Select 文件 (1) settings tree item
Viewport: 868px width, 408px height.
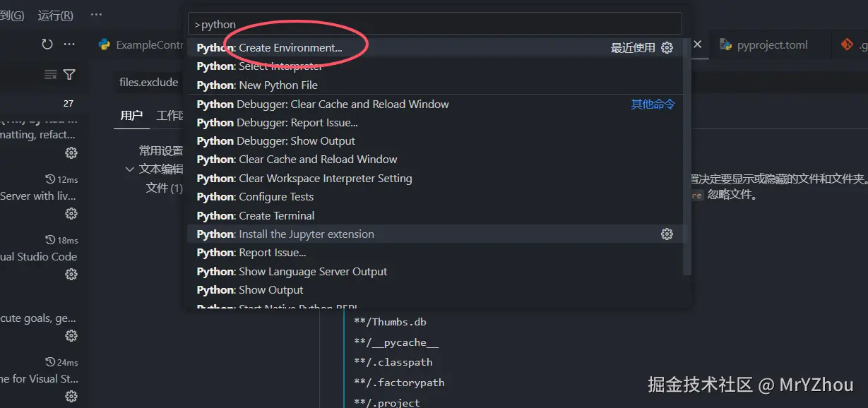pos(164,188)
